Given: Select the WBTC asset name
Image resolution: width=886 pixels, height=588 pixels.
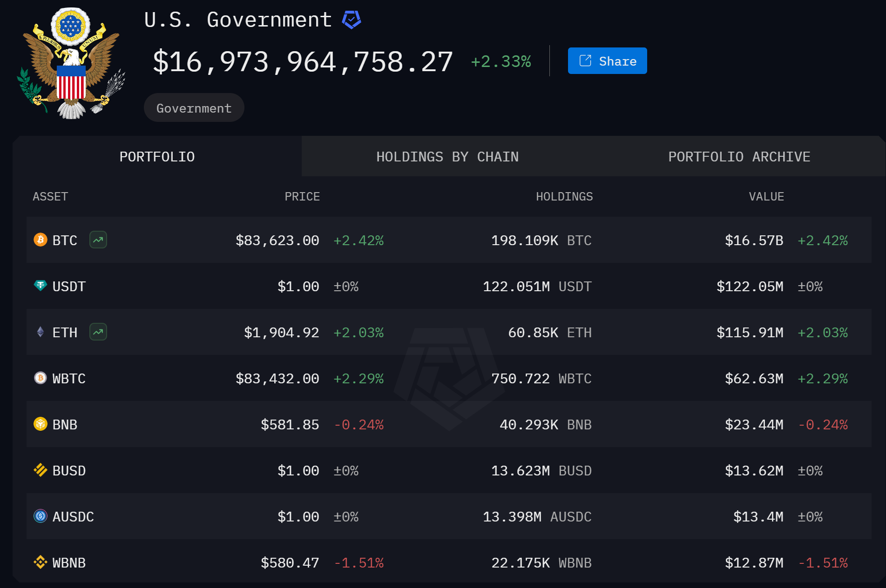Looking at the screenshot, I should [x=69, y=379].
